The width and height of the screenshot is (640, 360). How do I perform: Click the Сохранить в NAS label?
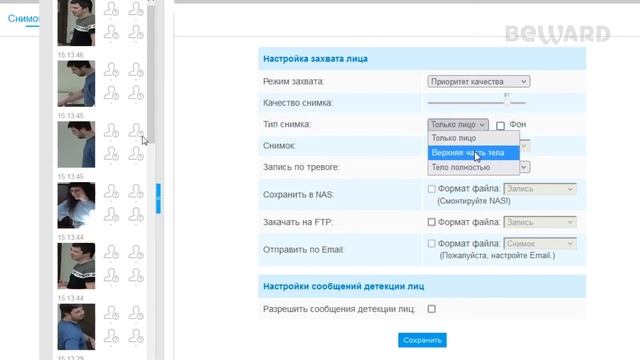pyautogui.click(x=298, y=195)
